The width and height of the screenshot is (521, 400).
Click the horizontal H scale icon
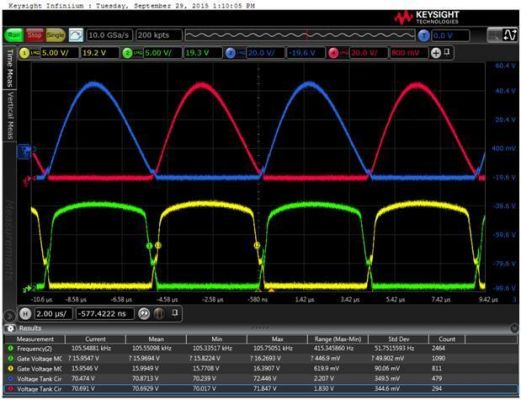pos(25,314)
